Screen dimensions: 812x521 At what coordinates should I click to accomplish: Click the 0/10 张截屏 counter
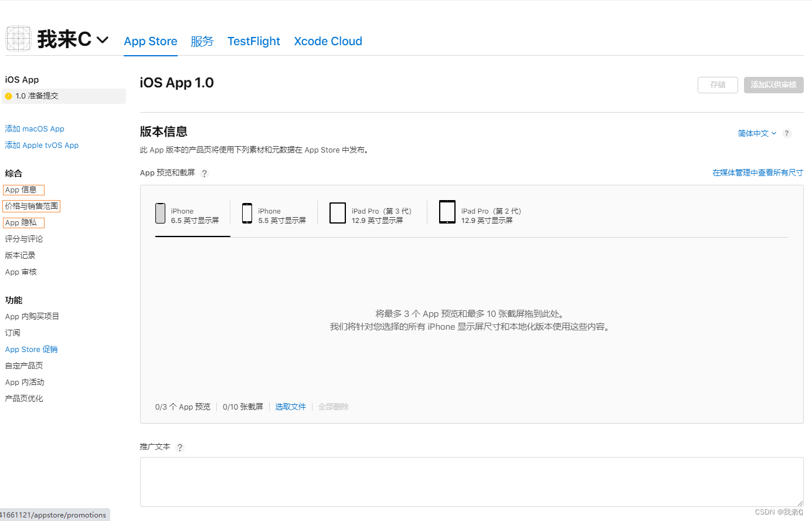coord(243,407)
